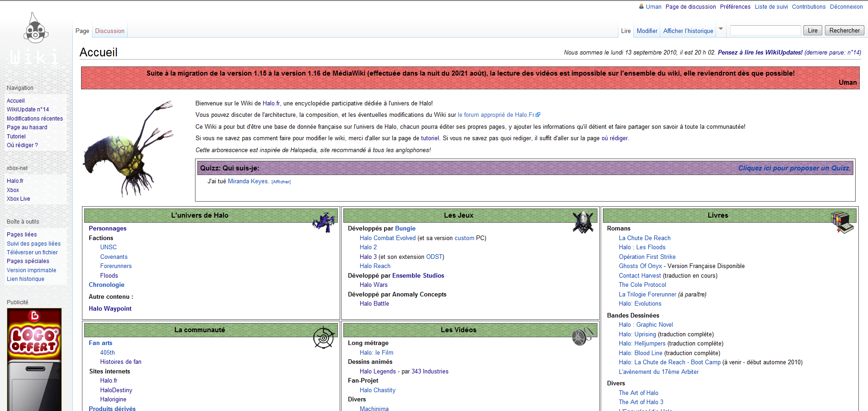Open the Page tab
The height and width of the screenshot is (411, 868).
82,31
